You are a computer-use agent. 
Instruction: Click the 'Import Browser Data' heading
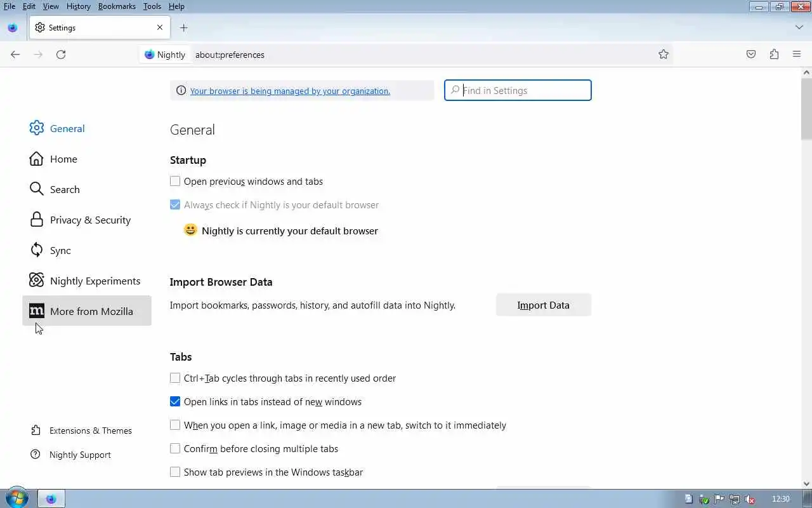221,282
